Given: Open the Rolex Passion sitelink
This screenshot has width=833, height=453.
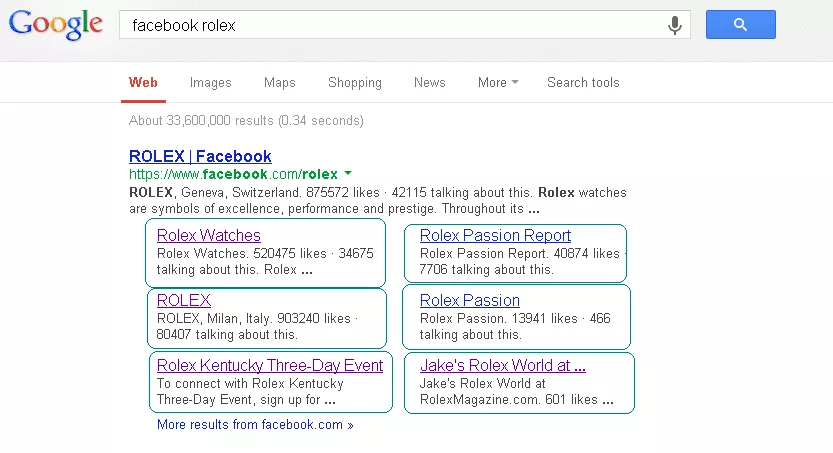Looking at the screenshot, I should click(470, 300).
